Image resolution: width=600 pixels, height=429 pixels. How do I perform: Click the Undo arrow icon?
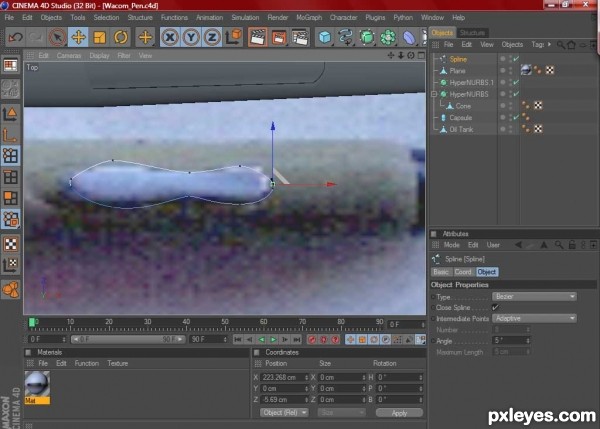tap(16, 38)
